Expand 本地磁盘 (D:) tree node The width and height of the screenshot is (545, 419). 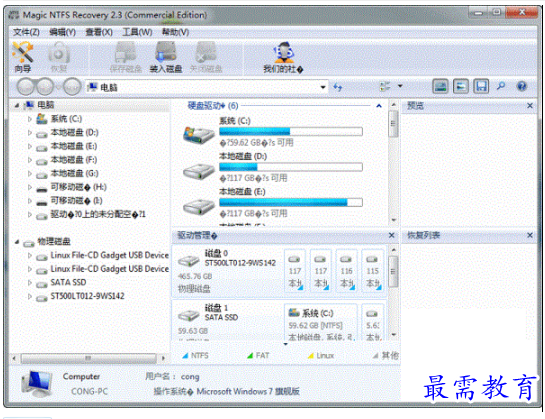point(30,132)
